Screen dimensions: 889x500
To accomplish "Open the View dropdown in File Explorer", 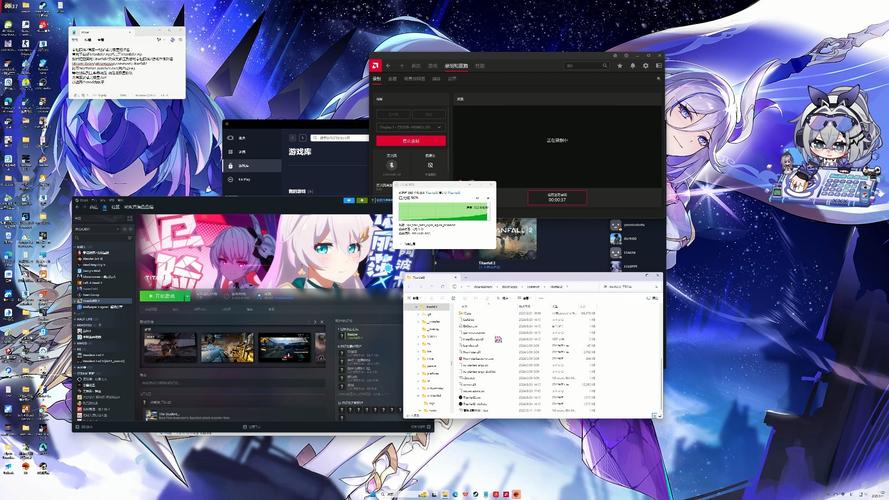I will [526, 298].
